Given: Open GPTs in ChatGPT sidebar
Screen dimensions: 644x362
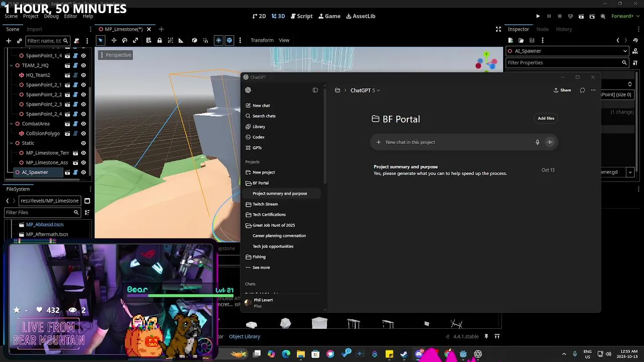Looking at the screenshot, I should click(x=257, y=148).
